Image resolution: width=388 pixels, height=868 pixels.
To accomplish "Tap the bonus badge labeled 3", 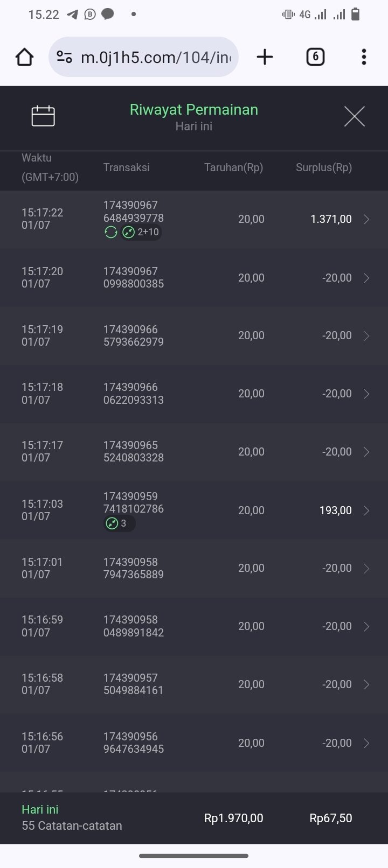I will [119, 523].
